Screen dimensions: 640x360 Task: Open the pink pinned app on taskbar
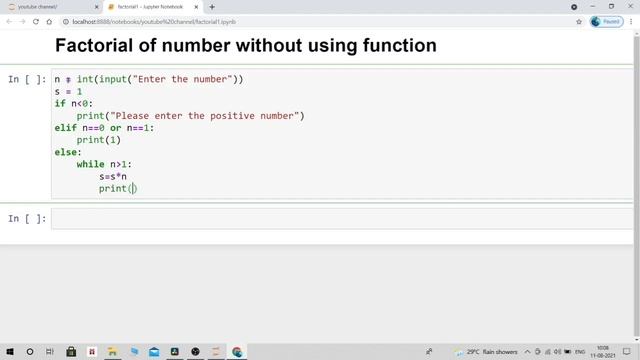(92, 351)
